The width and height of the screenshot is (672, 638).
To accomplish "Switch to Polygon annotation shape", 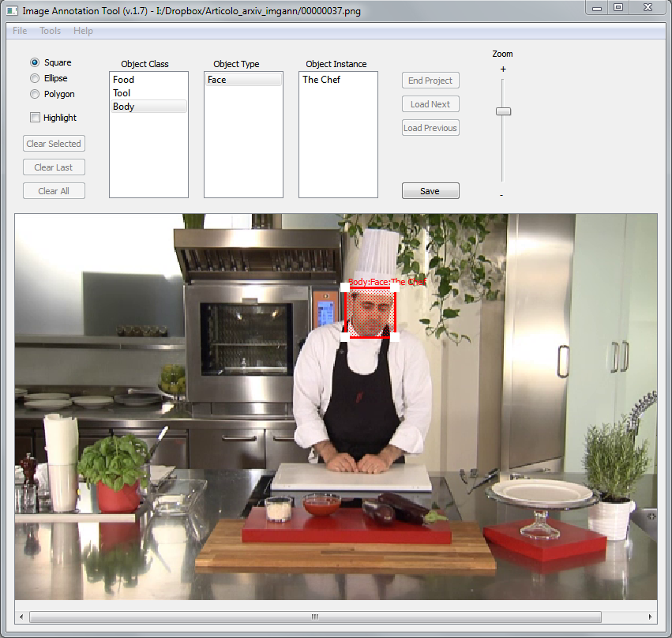I will coord(35,94).
